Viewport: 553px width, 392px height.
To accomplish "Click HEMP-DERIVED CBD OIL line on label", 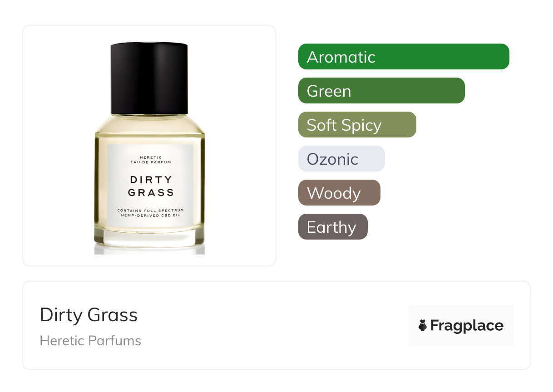I will click(151, 216).
